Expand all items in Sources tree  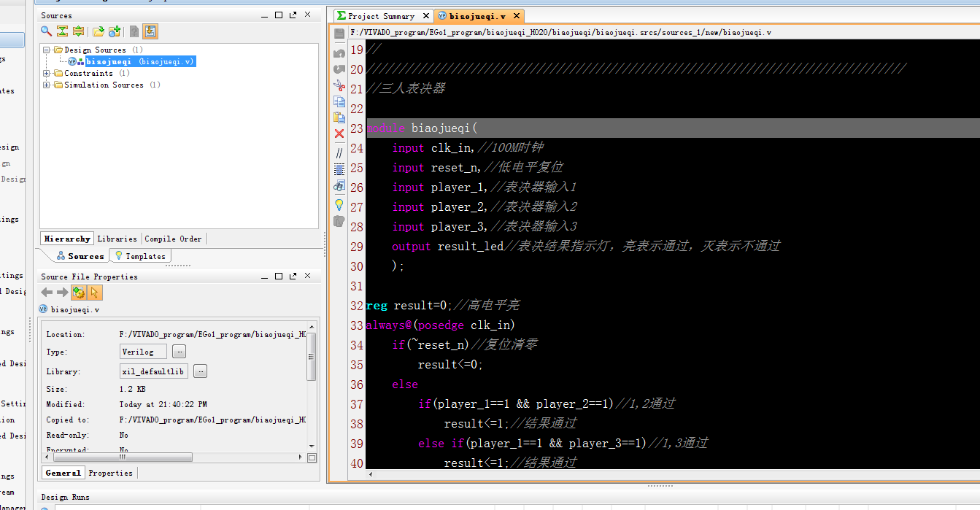[x=77, y=31]
